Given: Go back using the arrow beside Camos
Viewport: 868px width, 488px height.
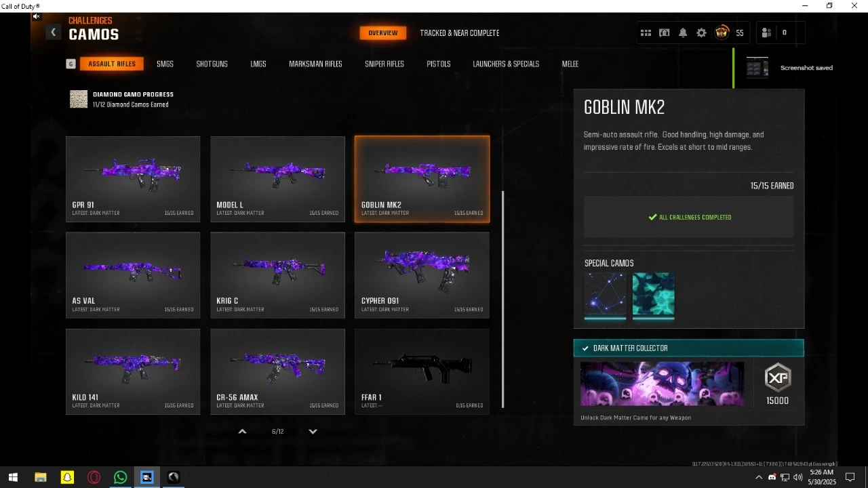Looking at the screenshot, I should pyautogui.click(x=53, y=33).
